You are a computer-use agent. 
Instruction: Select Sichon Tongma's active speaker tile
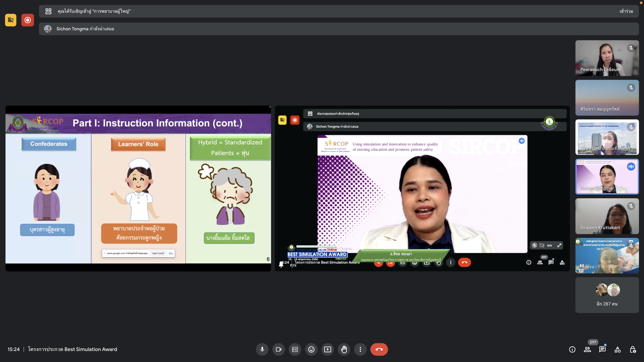(x=607, y=177)
